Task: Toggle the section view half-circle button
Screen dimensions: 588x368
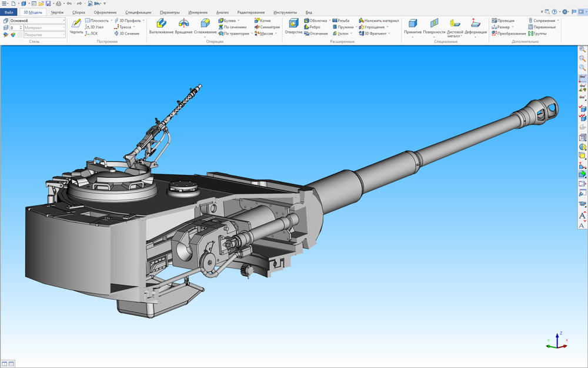Action: pyautogui.click(x=582, y=147)
